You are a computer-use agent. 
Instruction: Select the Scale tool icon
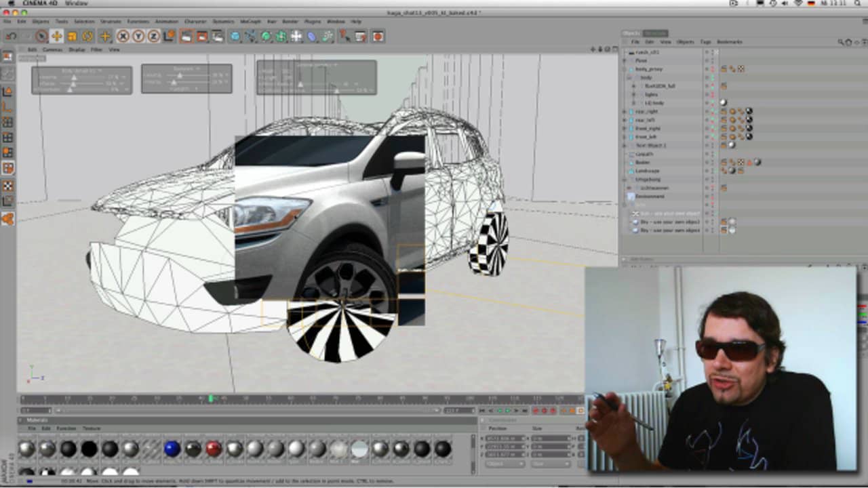[x=72, y=36]
